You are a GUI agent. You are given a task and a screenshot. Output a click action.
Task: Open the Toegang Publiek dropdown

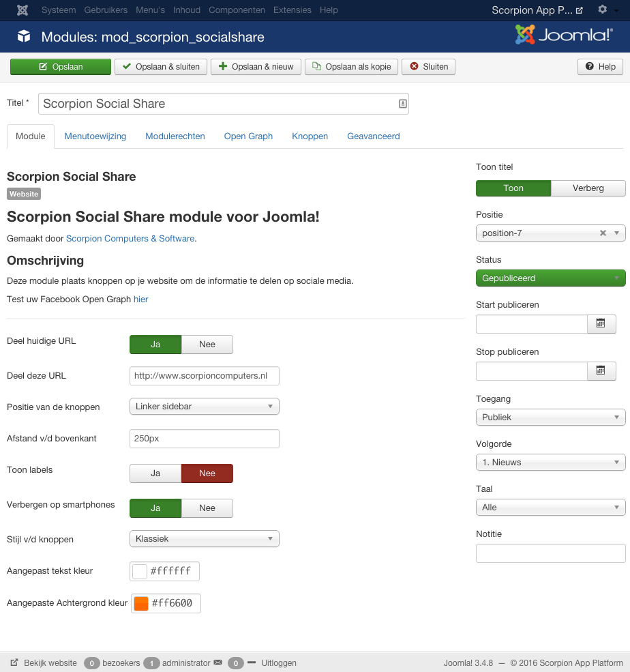550,418
